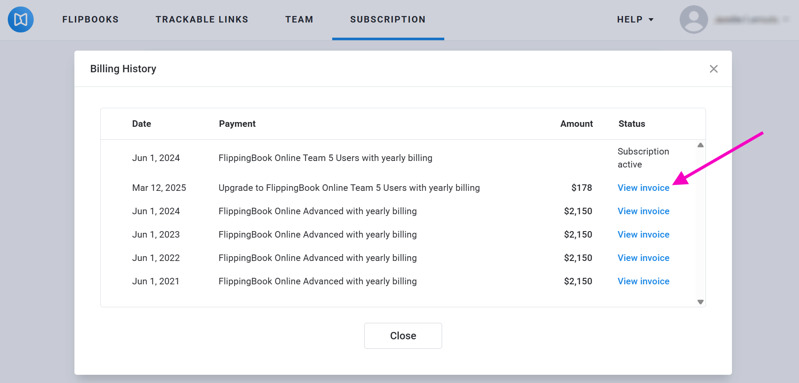
Task: View invoice for Jun 1, 2023 payment
Action: point(643,235)
